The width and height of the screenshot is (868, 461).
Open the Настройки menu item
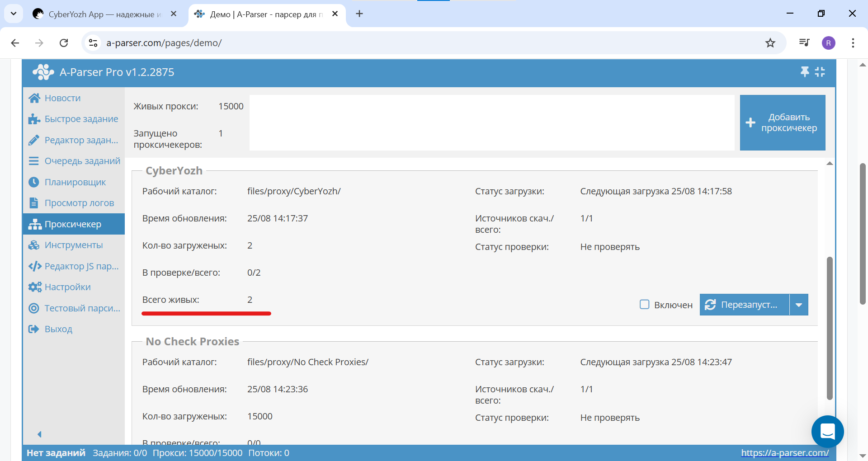(67, 287)
